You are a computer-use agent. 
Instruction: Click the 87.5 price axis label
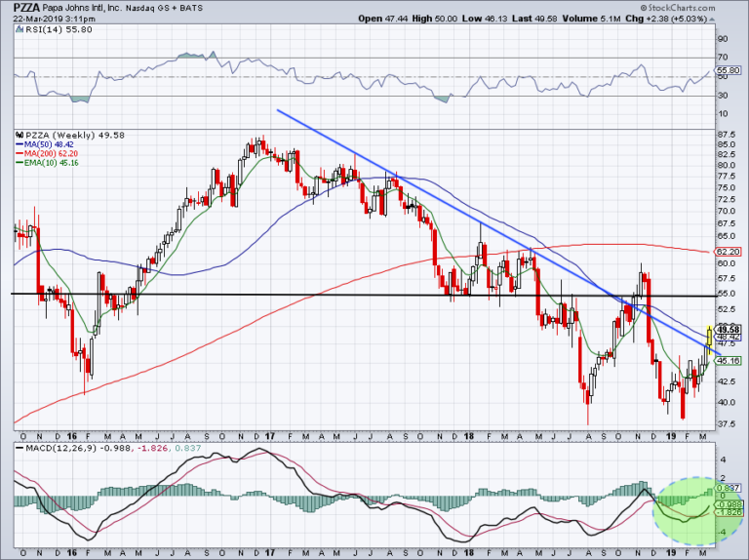727,135
